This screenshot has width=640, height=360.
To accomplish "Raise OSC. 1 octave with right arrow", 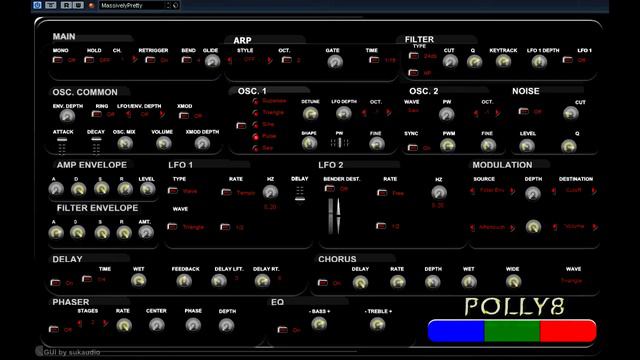I will [389, 112].
